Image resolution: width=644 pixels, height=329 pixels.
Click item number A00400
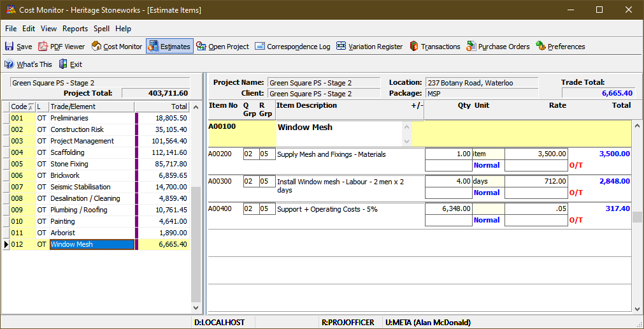pyautogui.click(x=220, y=209)
